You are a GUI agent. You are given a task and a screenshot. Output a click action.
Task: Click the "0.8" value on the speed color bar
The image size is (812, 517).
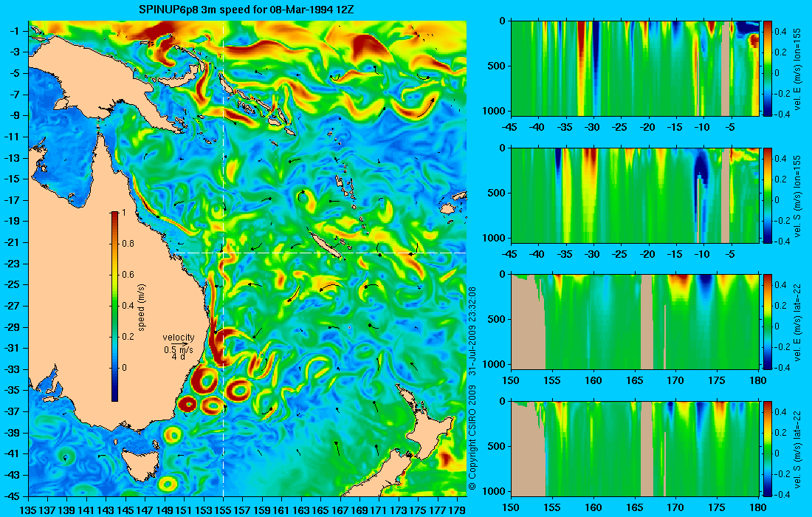[x=128, y=244]
